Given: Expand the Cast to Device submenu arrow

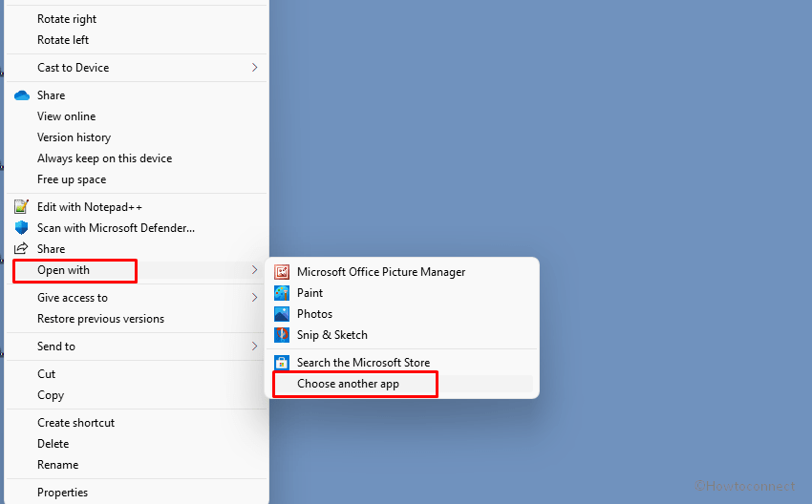Looking at the screenshot, I should click(x=254, y=67).
